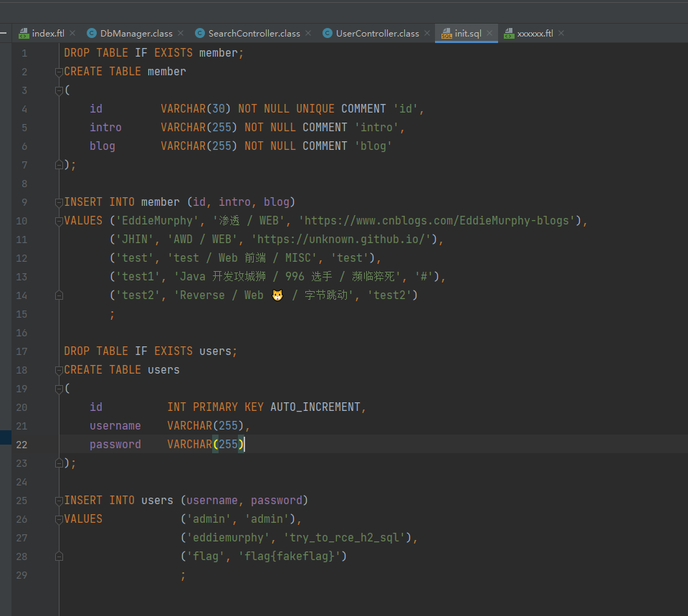
Task: Click line number 22 in gutter
Action: click(21, 445)
